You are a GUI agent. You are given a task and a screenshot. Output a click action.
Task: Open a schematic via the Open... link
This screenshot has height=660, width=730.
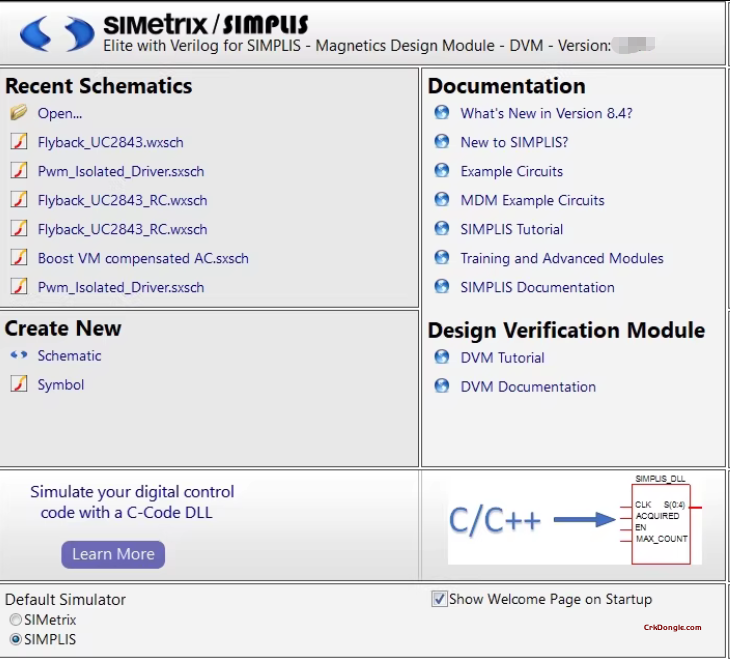(x=60, y=114)
